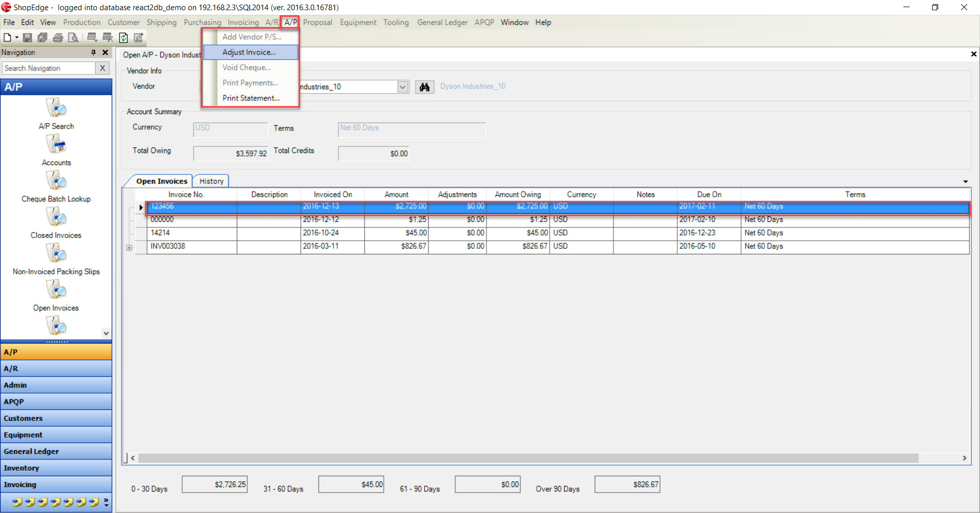Screen dimensions: 980x513
Task: Click the binoculars vendor search icon
Action: coord(424,87)
